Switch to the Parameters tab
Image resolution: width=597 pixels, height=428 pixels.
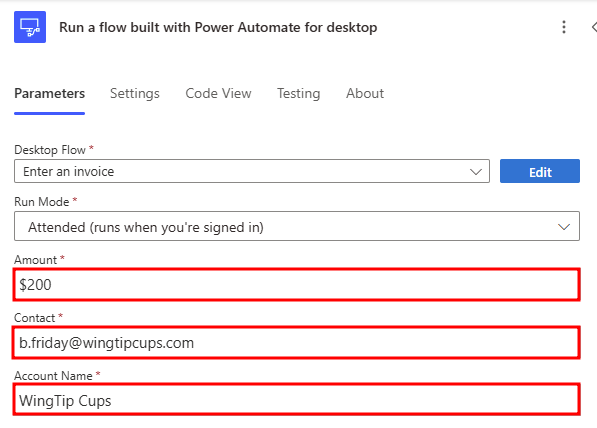49,93
